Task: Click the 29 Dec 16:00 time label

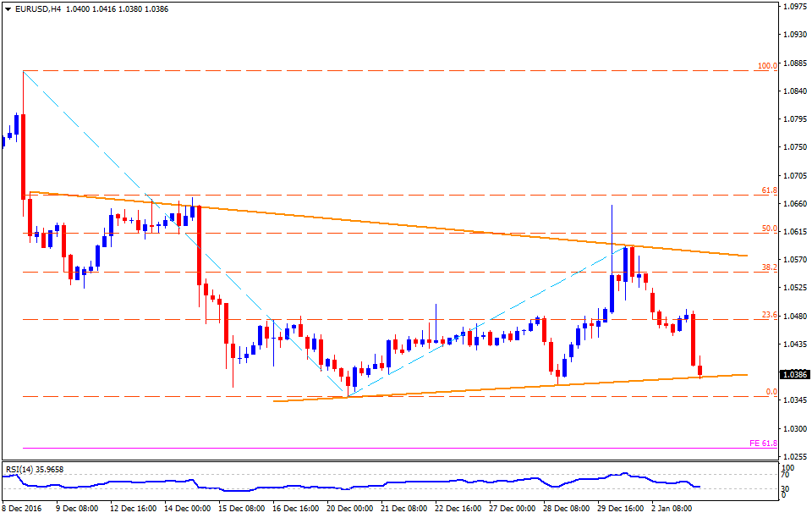Action: pos(621,509)
